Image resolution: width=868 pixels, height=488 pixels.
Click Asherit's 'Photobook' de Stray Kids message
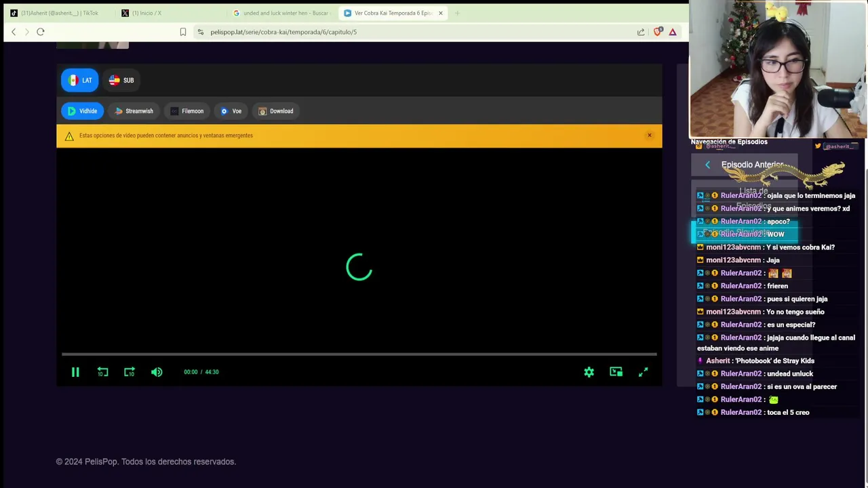pyautogui.click(x=774, y=361)
